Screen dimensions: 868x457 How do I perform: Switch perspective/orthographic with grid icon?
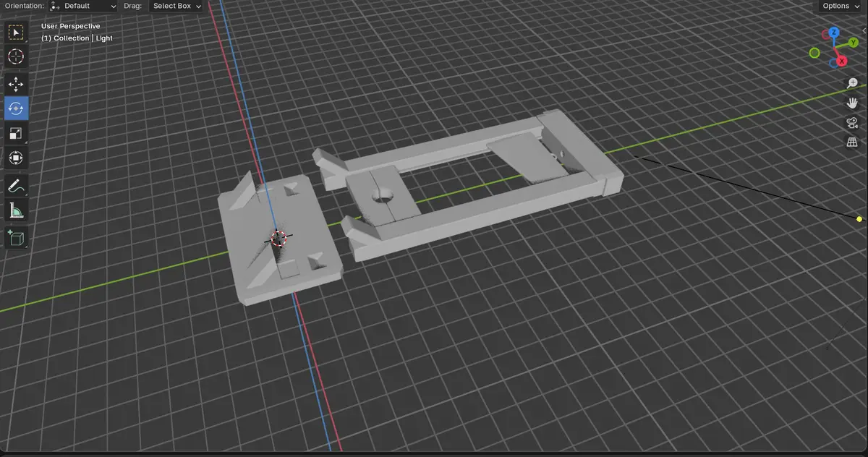tap(852, 142)
